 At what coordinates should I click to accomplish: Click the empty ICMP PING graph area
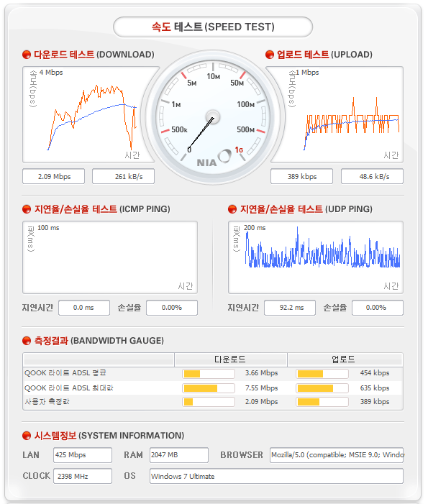click(110, 257)
